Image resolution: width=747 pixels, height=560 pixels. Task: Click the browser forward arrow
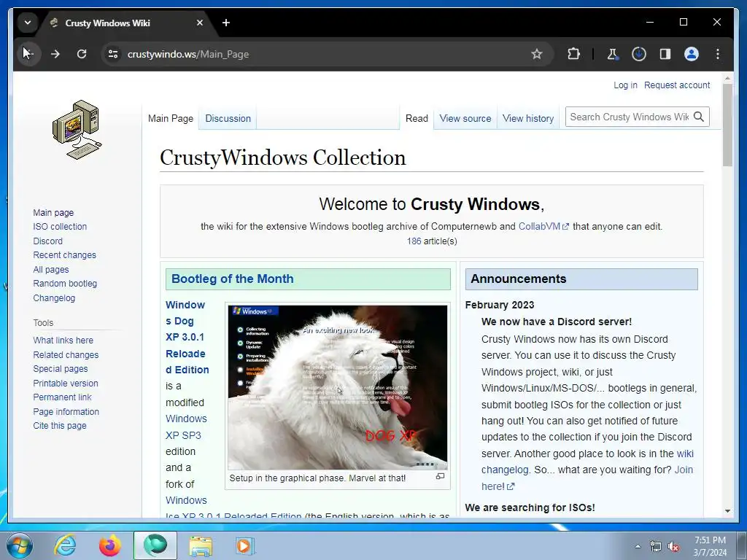(55, 54)
